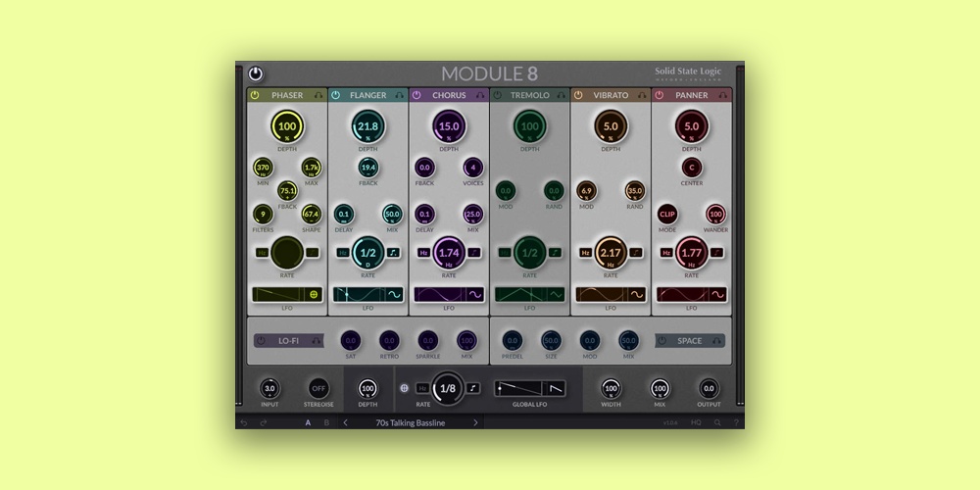980x490 pixels.
Task: Click the Phaser LFO waveform display
Action: 279,294
